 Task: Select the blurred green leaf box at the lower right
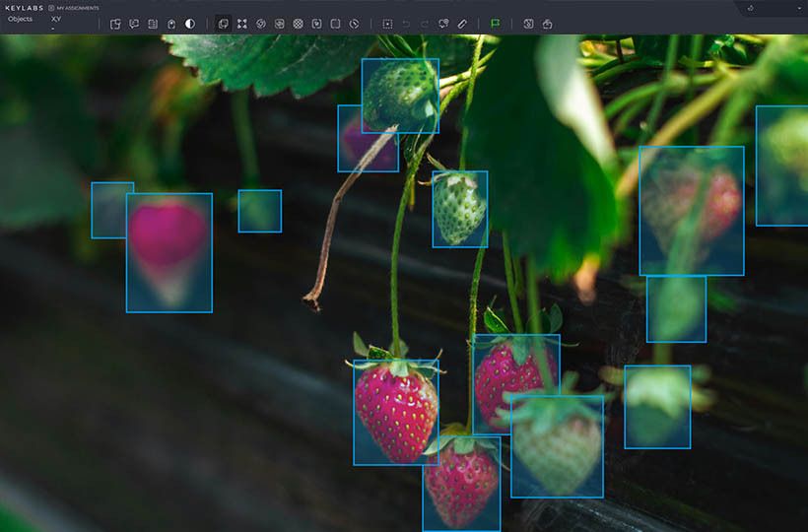[x=657, y=407]
